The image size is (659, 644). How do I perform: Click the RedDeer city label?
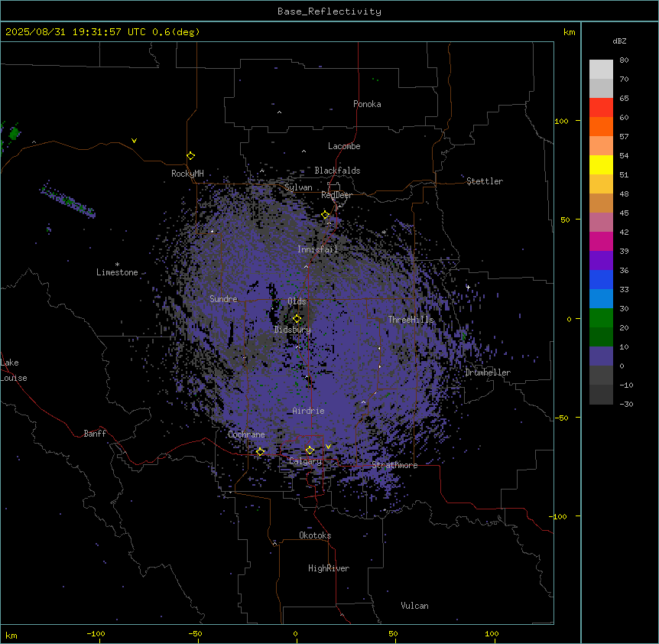[336, 195]
